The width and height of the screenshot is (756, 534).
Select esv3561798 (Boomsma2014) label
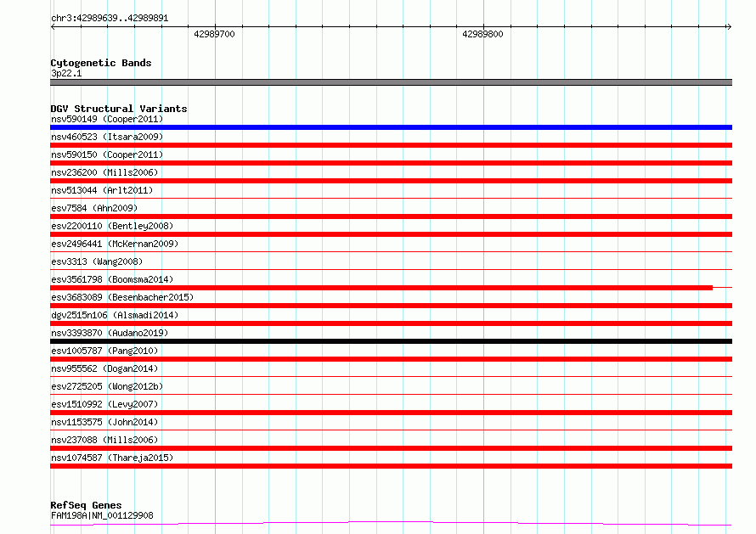pos(112,279)
